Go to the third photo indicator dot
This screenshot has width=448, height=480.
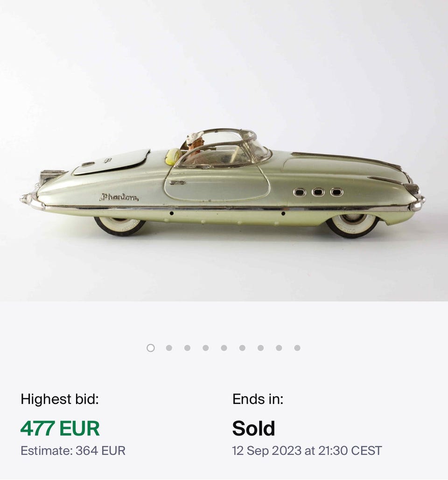tap(187, 348)
